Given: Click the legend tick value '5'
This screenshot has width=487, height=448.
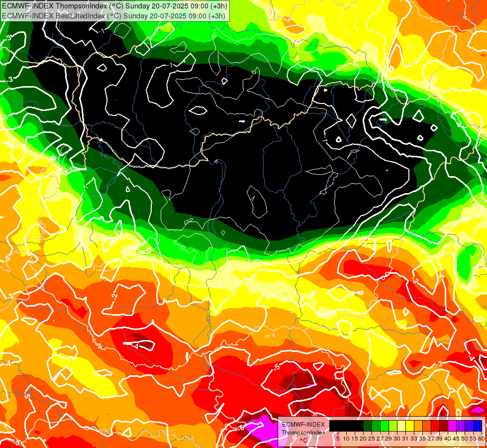Looking at the screenshot, I should [x=338, y=439].
